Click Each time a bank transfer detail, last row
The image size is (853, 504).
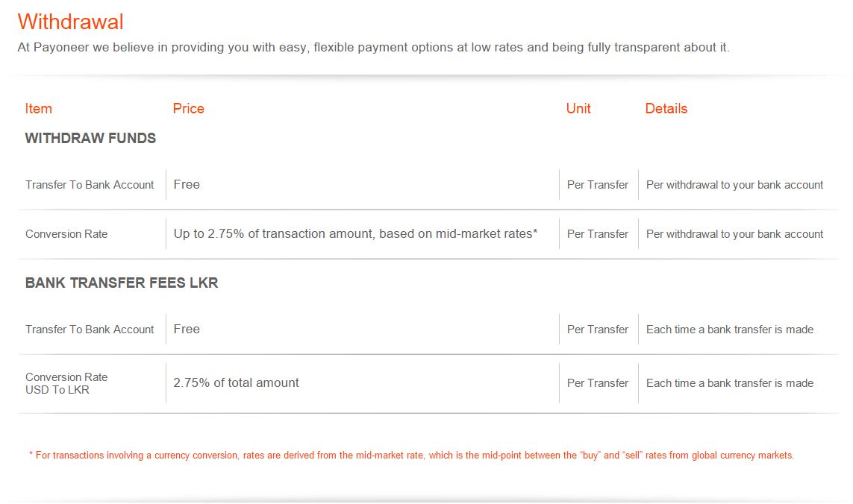[730, 383]
